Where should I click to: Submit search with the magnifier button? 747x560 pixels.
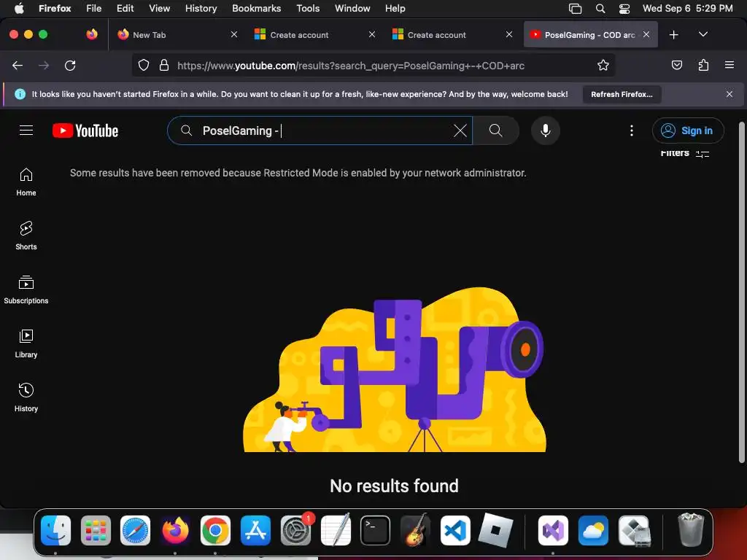click(495, 131)
